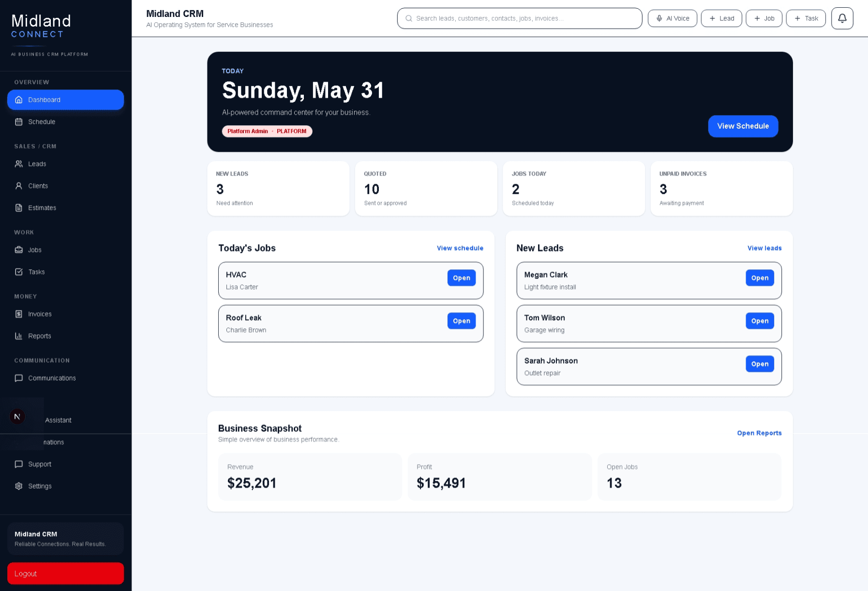Open the Dashboard menu item
Screen dimensions: 868x591
[x=65, y=100]
